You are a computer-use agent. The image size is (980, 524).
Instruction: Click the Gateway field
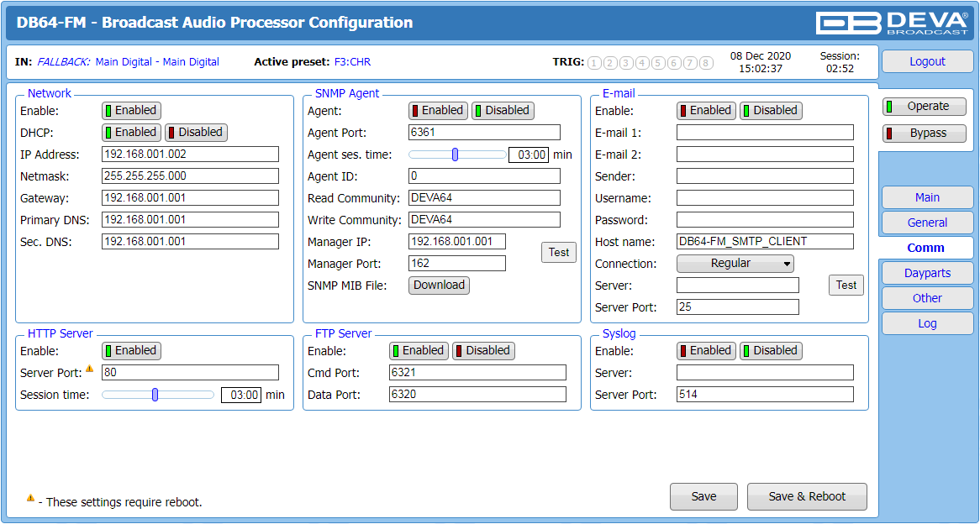point(190,198)
